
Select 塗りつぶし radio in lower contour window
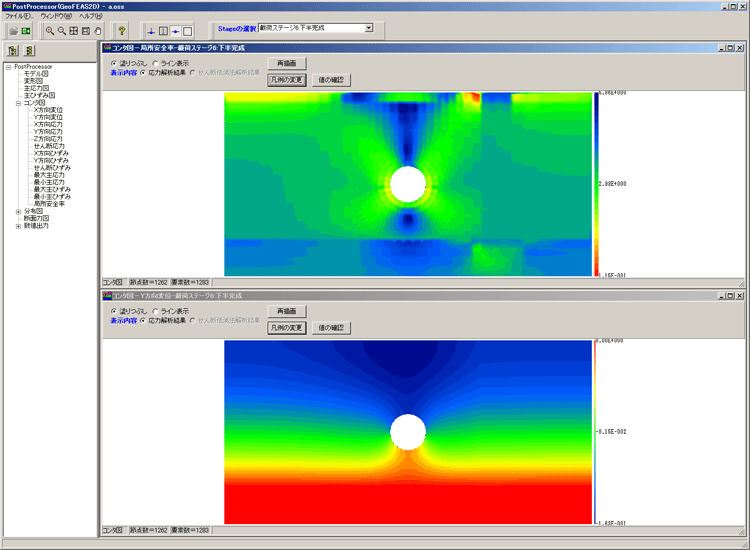click(x=114, y=311)
